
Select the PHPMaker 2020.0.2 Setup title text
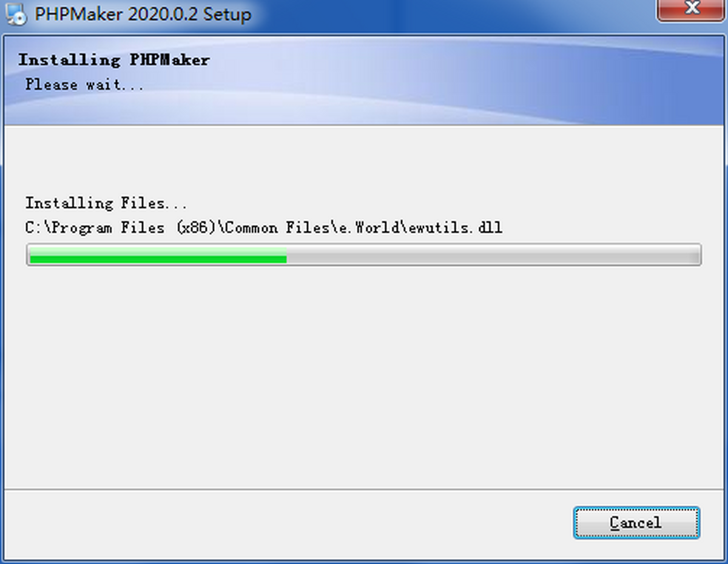coord(143,14)
